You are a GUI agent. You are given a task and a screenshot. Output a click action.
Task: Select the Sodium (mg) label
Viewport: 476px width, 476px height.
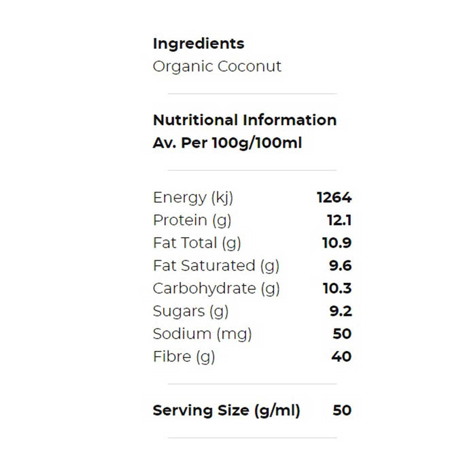(202, 334)
